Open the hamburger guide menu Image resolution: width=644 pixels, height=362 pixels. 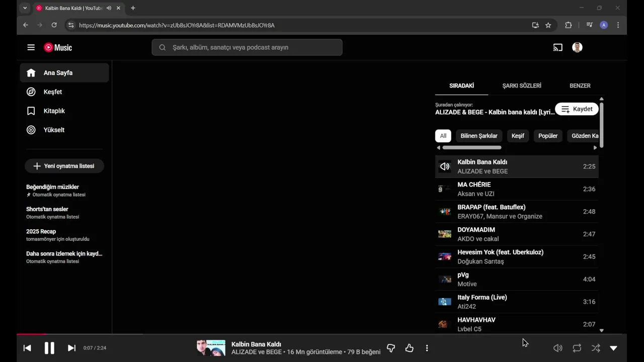point(31,47)
